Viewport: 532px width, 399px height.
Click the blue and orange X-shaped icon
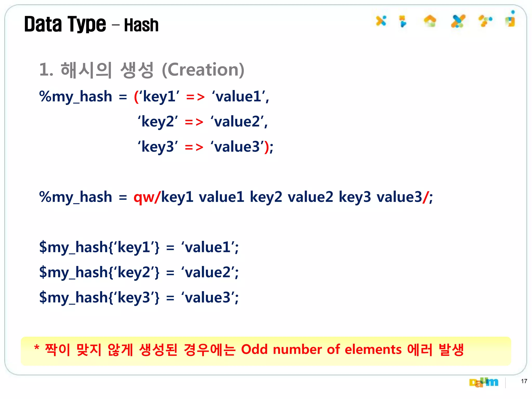pos(381,21)
